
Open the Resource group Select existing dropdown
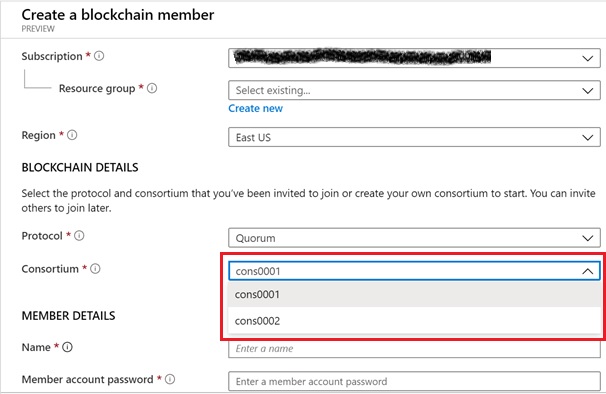point(414,90)
